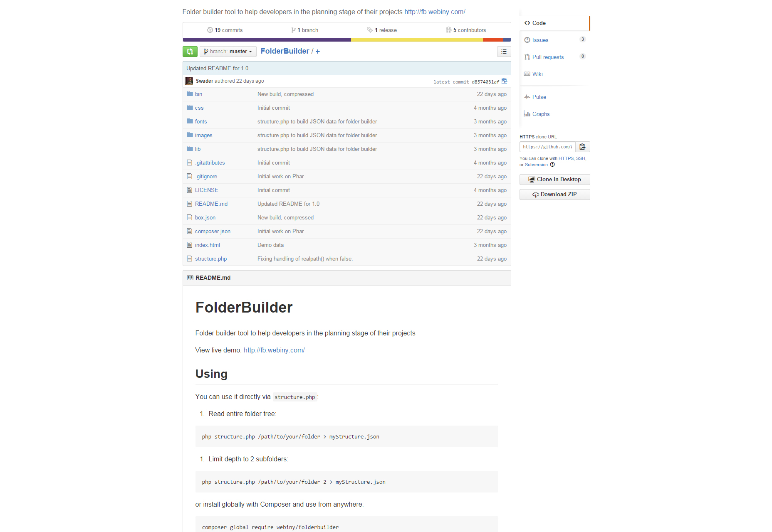Click the Download ZIP button
Viewport: 772px width, 532px height.
pos(554,195)
